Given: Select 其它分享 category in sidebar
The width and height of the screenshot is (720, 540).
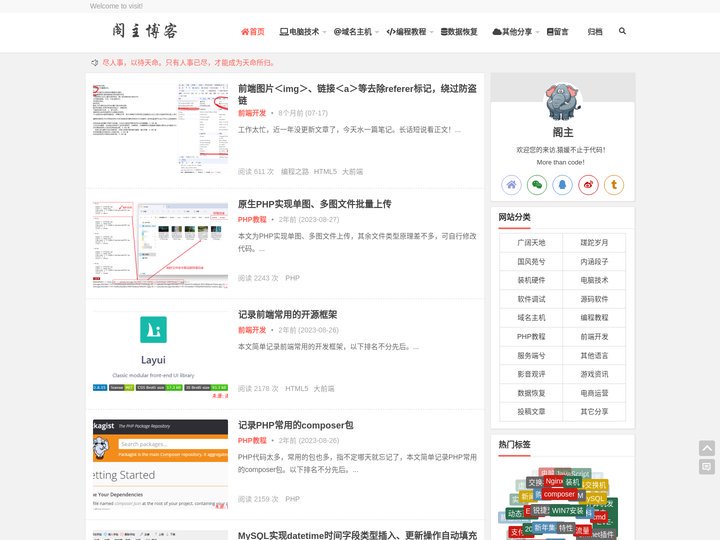Looking at the screenshot, I should (x=594, y=412).
